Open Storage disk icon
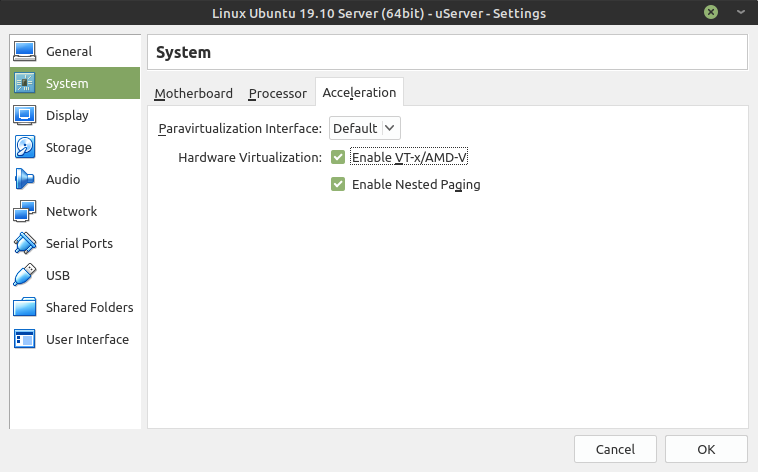Image resolution: width=758 pixels, height=472 pixels. tap(24, 147)
